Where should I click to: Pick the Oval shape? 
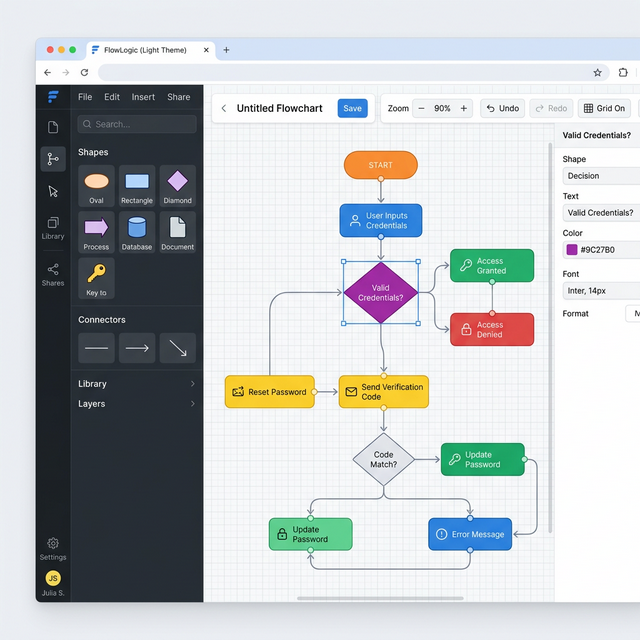96,186
